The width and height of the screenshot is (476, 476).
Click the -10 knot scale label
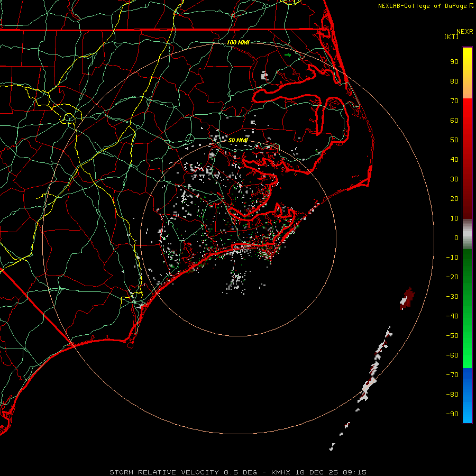[452, 258]
